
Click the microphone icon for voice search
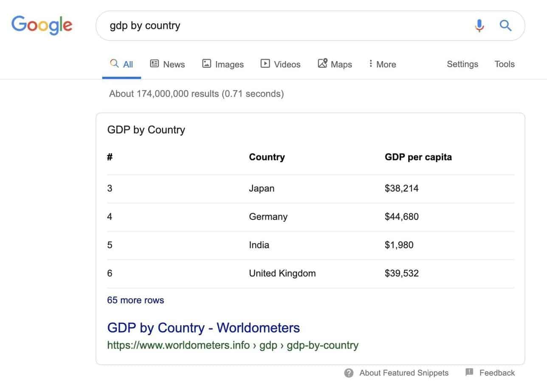pyautogui.click(x=479, y=26)
